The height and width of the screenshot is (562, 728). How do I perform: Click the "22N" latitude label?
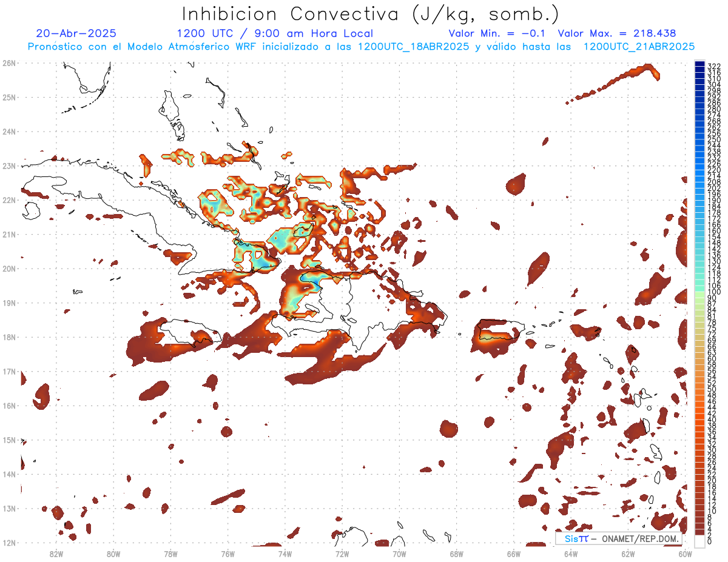tap(8, 200)
